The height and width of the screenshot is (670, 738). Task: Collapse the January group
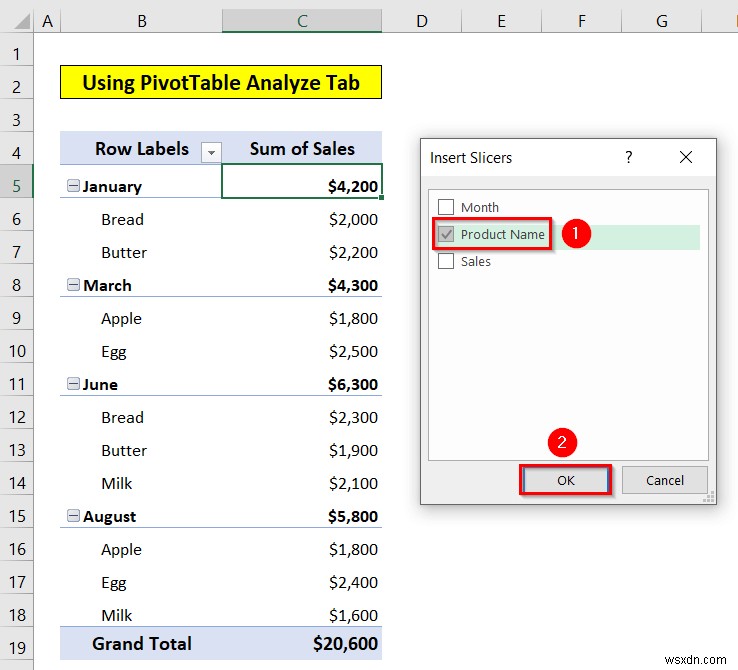pos(73,186)
